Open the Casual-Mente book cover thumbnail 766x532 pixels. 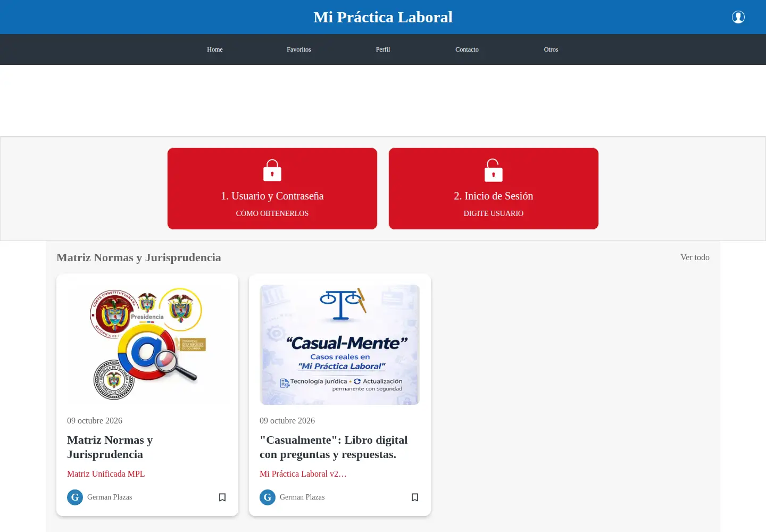[340, 345]
